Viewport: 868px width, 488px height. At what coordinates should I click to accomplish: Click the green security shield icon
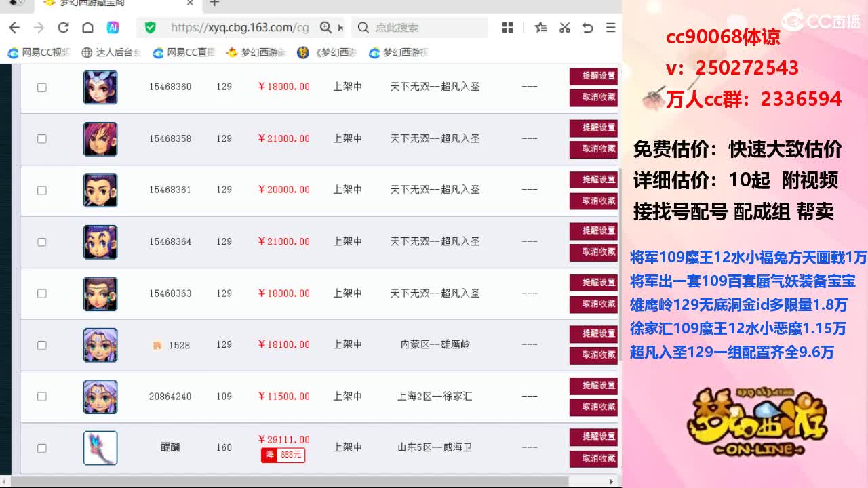[x=151, y=28]
